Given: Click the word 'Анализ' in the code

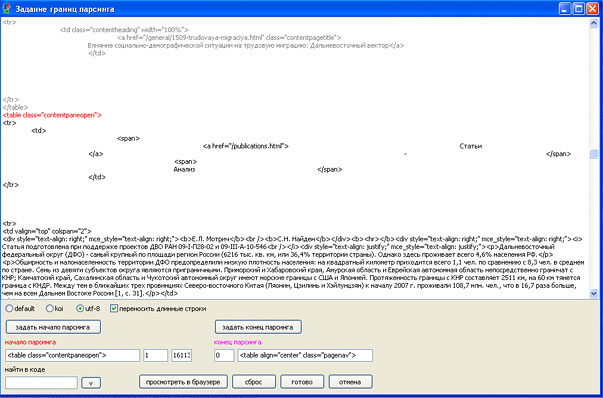Looking at the screenshot, I should pos(184,169).
